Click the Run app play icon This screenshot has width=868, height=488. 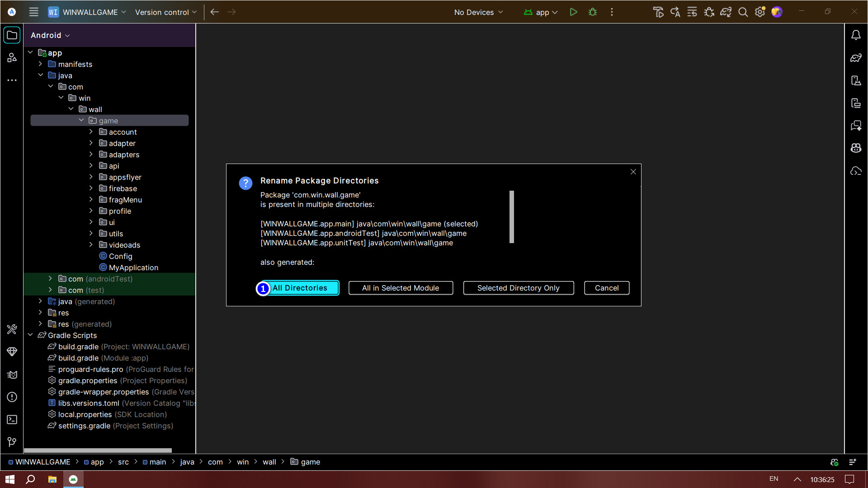click(573, 12)
